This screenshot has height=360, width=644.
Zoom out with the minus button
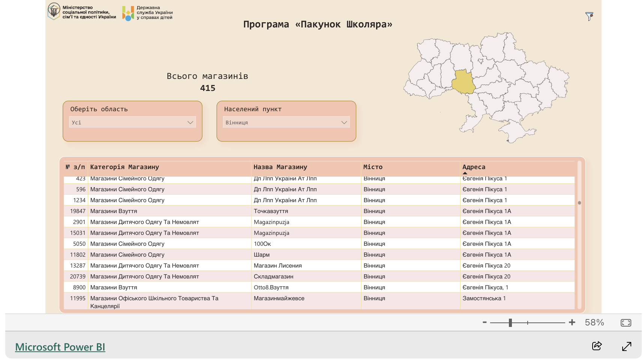click(x=485, y=322)
